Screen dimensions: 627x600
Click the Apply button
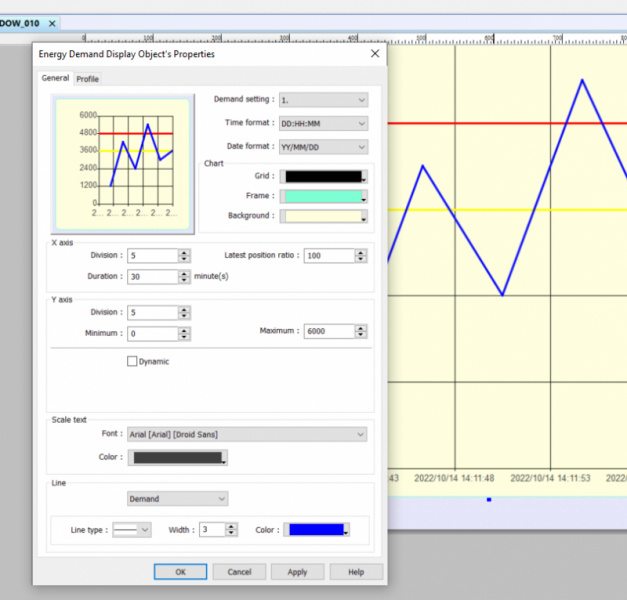pos(297,572)
